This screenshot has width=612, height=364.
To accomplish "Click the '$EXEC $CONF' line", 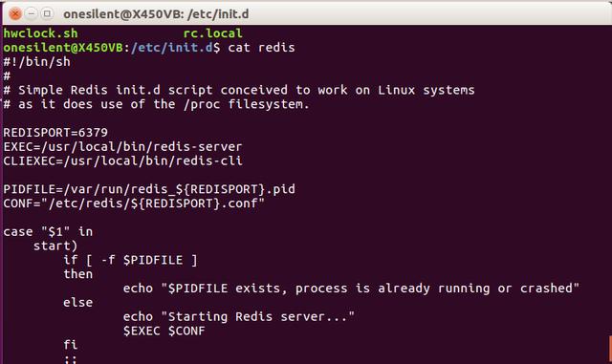I will [164, 332].
